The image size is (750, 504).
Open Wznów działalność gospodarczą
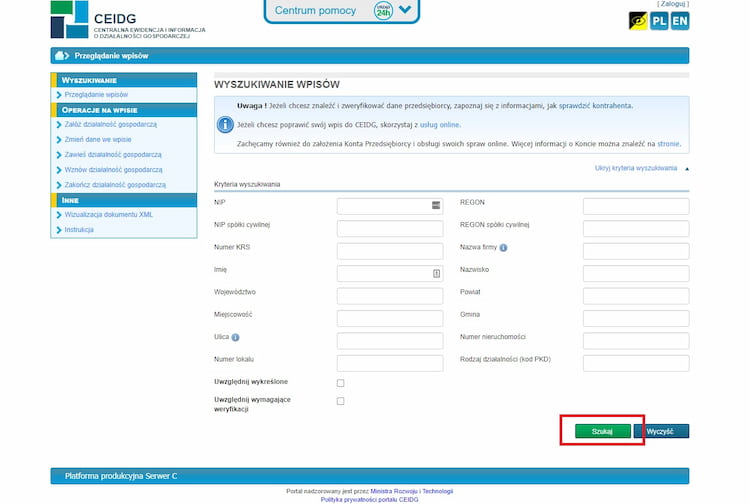(113, 170)
